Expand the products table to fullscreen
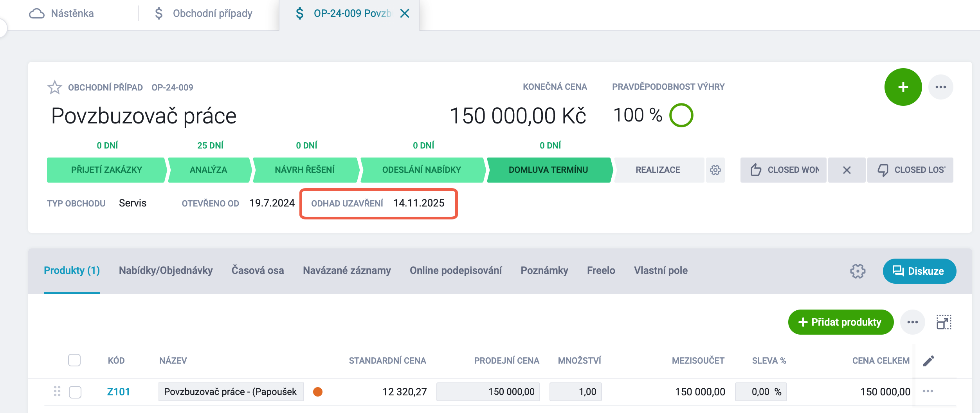 [944, 322]
